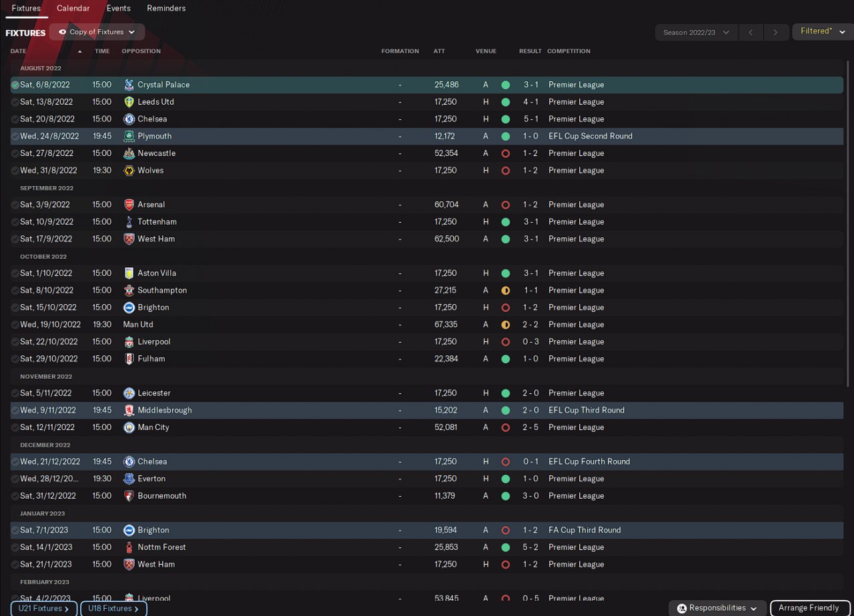Click the Tottenham club badge

(129, 222)
